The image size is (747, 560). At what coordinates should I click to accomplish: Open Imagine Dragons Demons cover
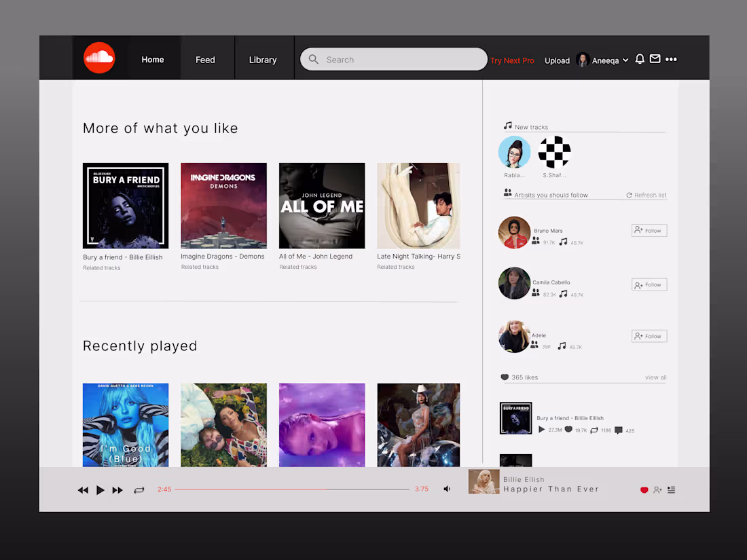coord(224,206)
